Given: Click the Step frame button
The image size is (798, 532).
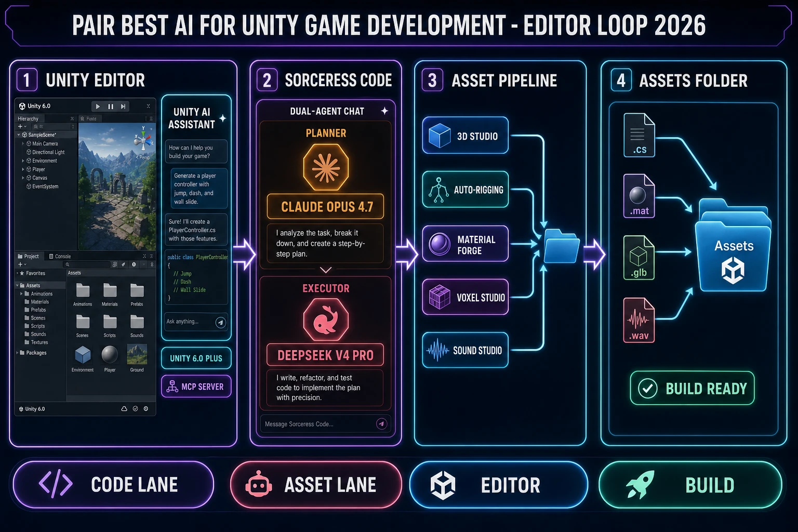Looking at the screenshot, I should tap(123, 107).
